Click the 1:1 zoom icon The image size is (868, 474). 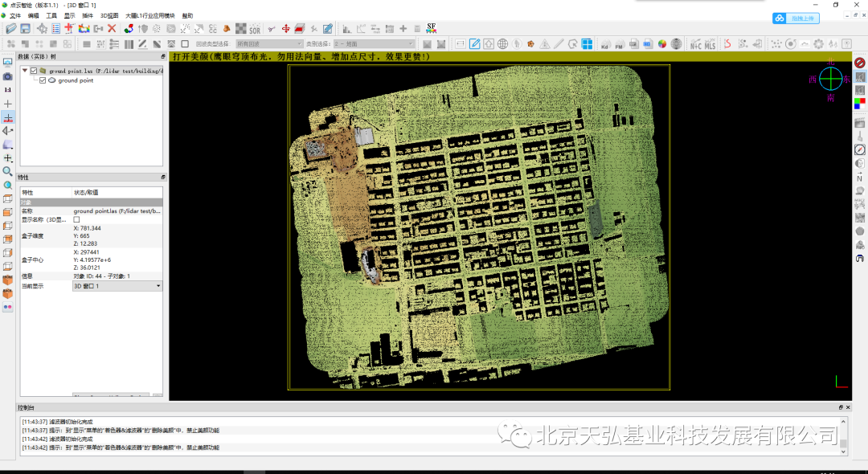pyautogui.click(x=8, y=90)
